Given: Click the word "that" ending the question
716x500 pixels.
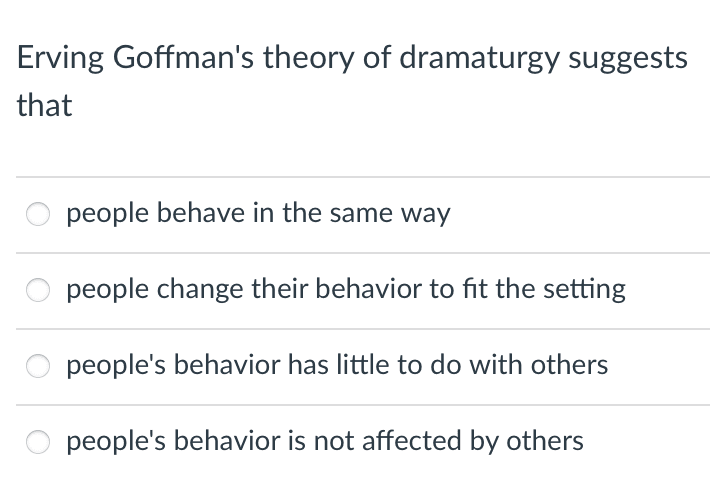Looking at the screenshot, I should click(x=44, y=105).
